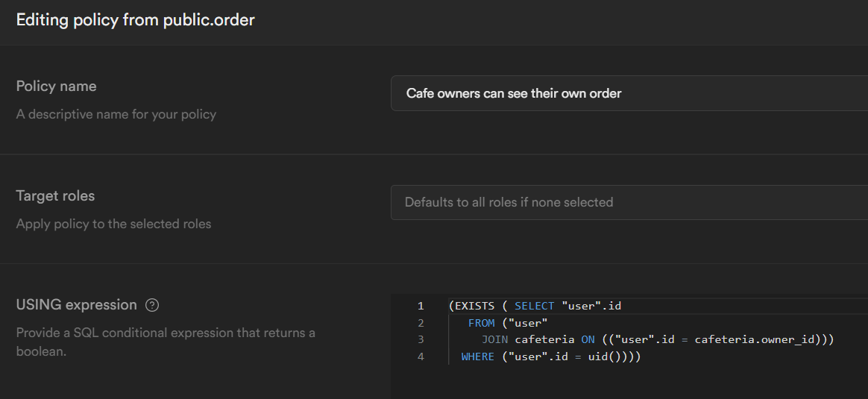The width and height of the screenshot is (868, 399).
Task: Click line number 4 in the SQL editor
Action: 421,356
